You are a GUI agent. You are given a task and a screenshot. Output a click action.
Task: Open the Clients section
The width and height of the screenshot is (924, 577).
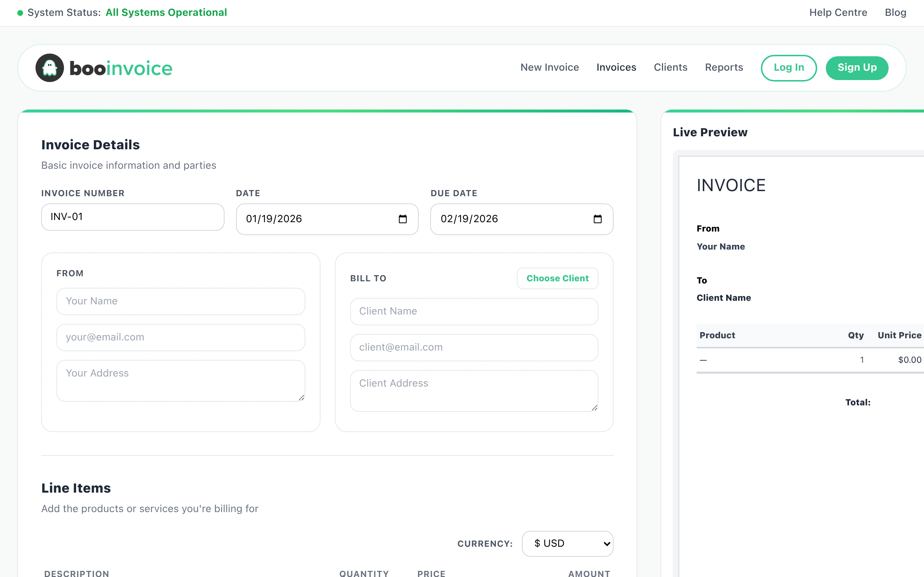671,67
